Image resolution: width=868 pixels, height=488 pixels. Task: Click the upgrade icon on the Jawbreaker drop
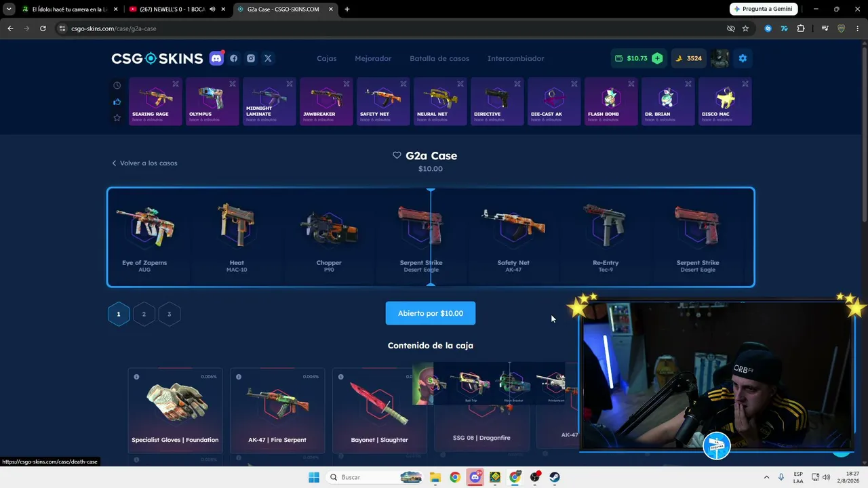pyautogui.click(x=347, y=84)
